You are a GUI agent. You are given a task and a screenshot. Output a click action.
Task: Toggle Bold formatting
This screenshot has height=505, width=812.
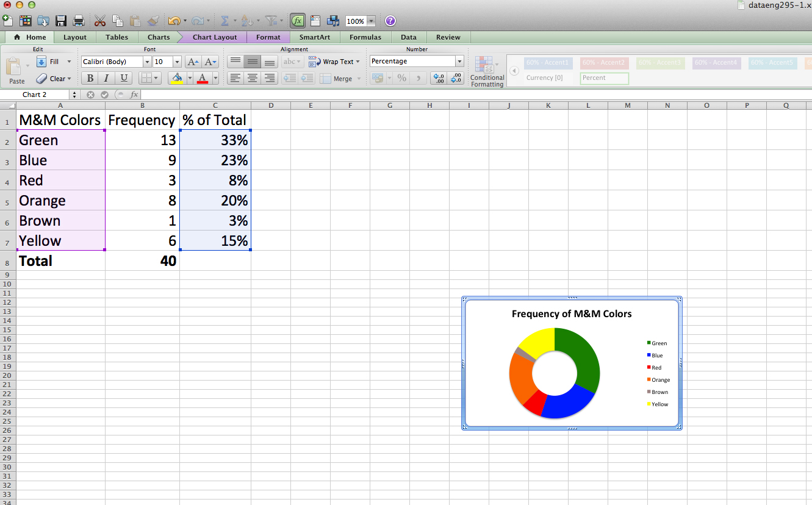click(90, 78)
